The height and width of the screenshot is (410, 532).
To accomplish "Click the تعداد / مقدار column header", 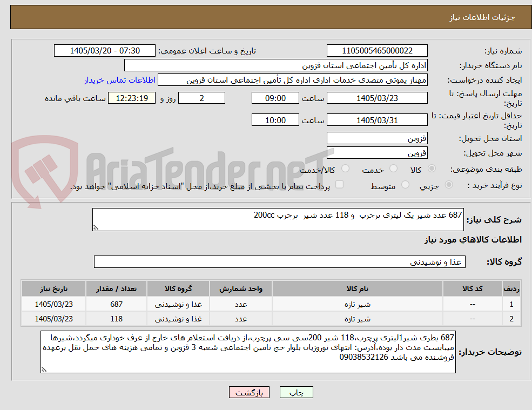I will click(x=116, y=289).
